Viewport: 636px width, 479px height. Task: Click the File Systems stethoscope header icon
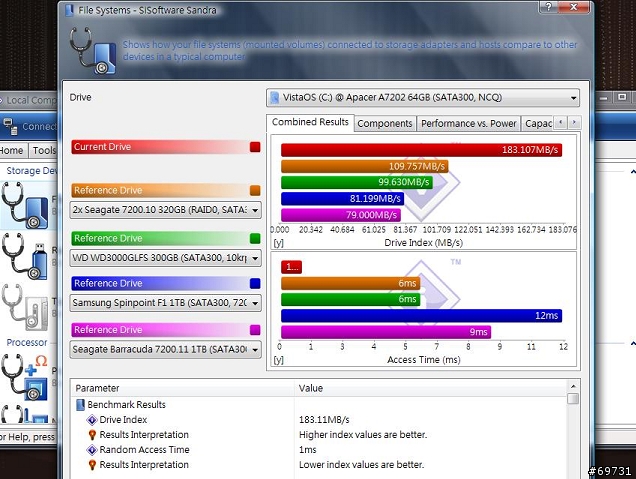click(x=93, y=51)
